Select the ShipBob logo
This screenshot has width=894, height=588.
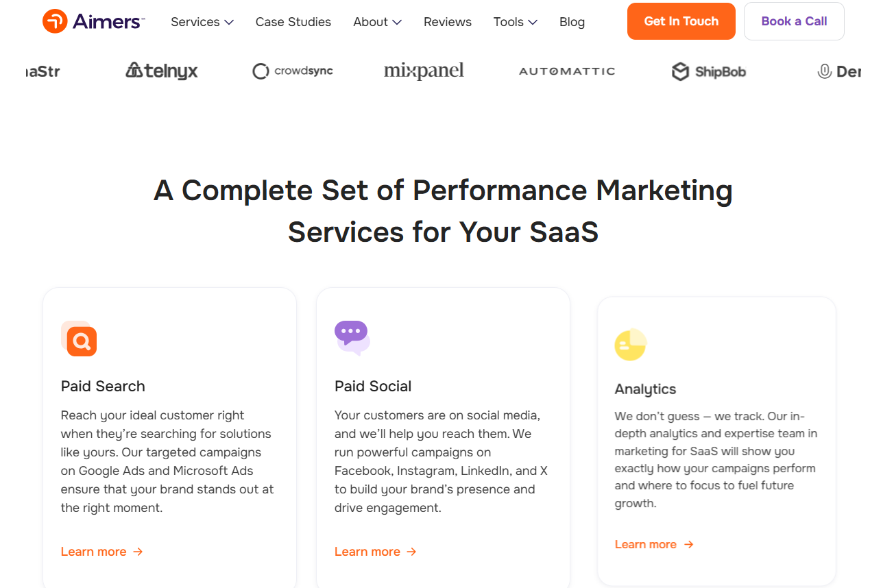click(708, 71)
